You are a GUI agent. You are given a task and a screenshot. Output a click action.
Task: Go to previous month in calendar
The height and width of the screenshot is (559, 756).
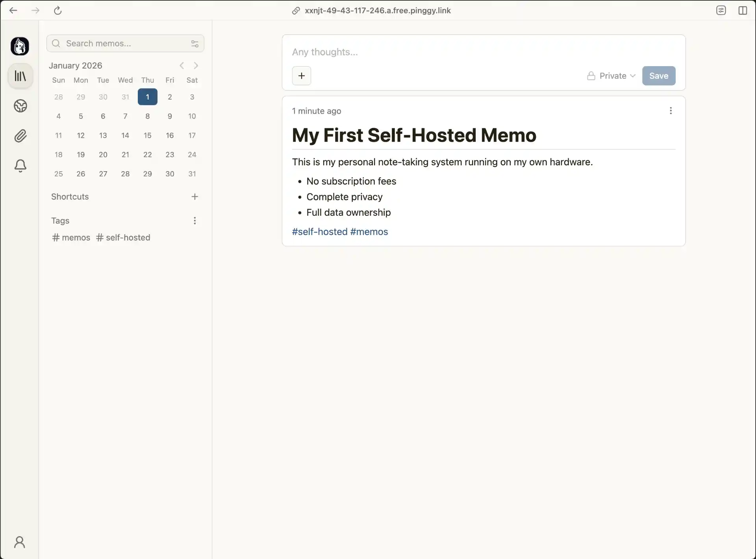(x=182, y=65)
